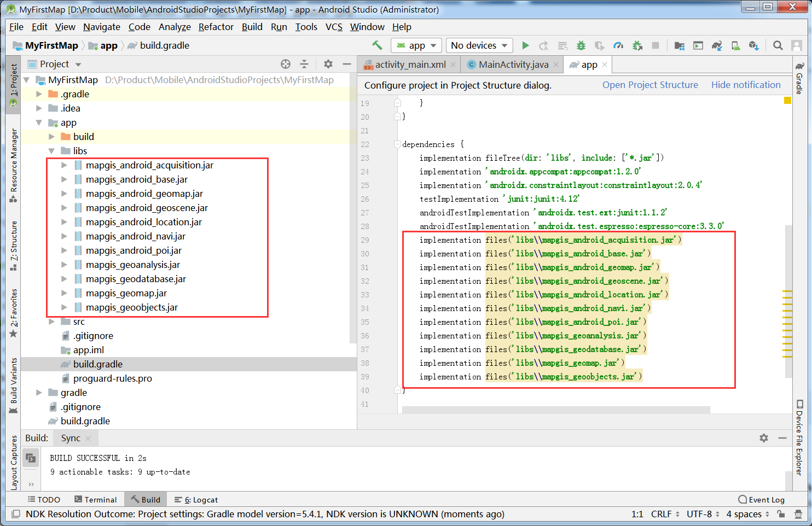Viewport: 812px width, 526px height.
Task: Open Build panel gear settings
Action: (x=764, y=438)
